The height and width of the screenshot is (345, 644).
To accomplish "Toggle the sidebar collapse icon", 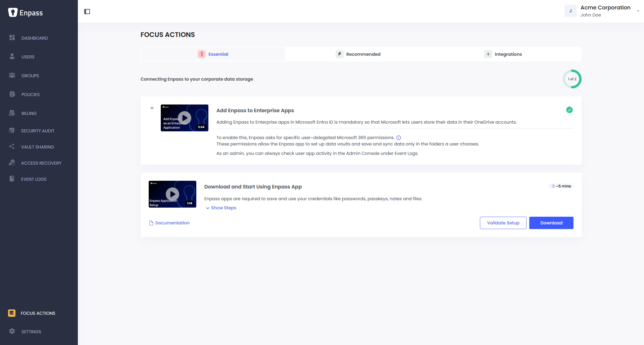I will click(87, 12).
